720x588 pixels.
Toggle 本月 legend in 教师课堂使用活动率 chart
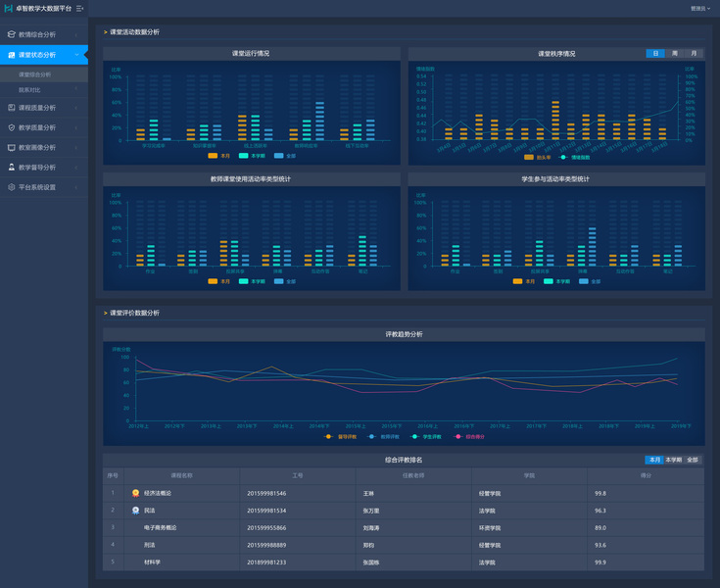click(x=219, y=281)
